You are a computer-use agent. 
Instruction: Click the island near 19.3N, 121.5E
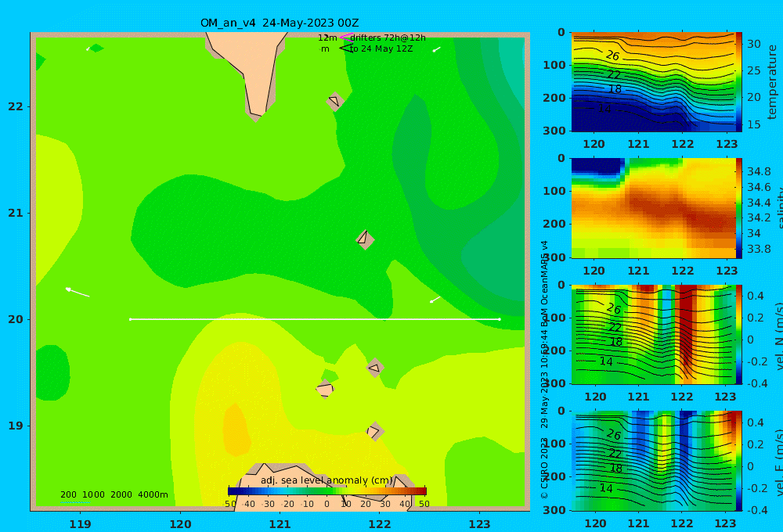[x=325, y=389]
